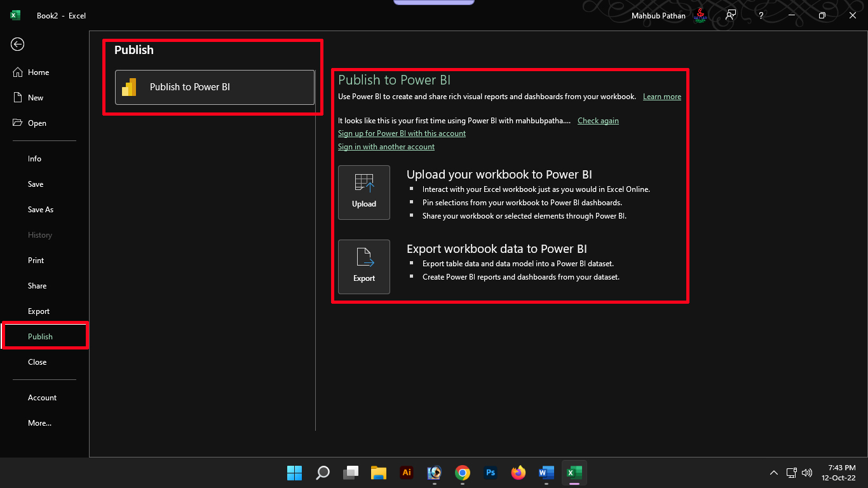Launch Adobe Illustrator from taskbar

coord(407,473)
